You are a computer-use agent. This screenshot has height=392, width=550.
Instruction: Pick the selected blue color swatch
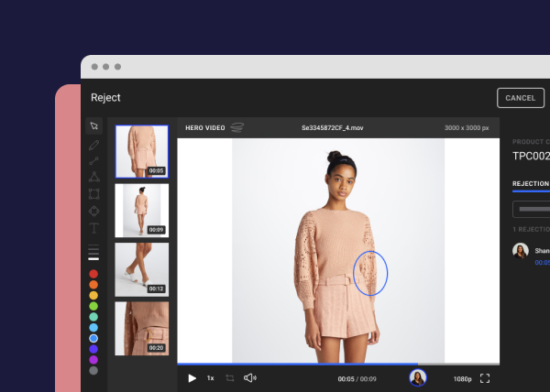click(93, 338)
